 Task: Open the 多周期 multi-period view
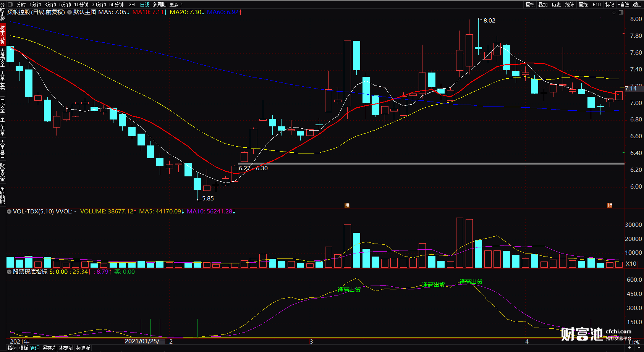159,5
